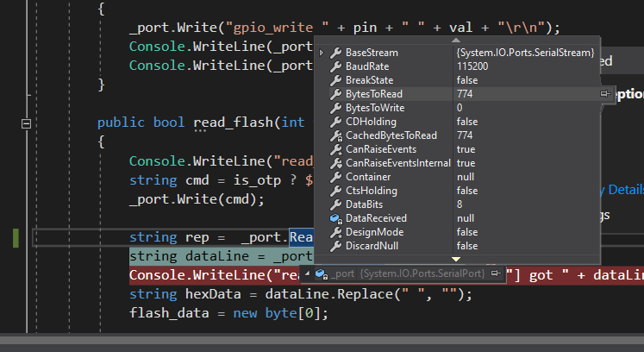
Task: Click the BytesToRead value 774
Action: [x=465, y=94]
